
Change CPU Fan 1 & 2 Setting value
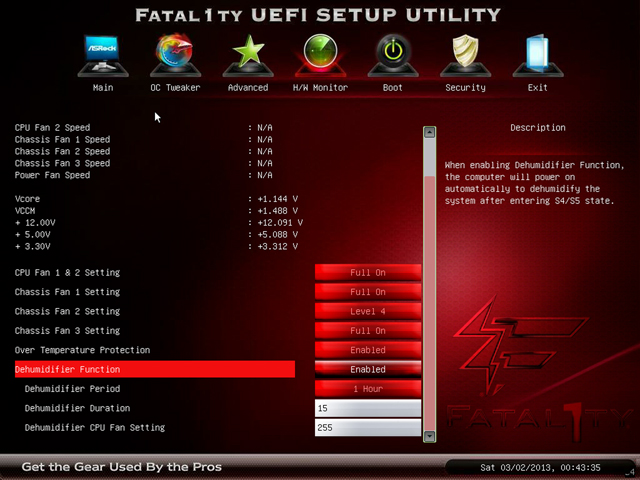pyautogui.click(x=368, y=272)
